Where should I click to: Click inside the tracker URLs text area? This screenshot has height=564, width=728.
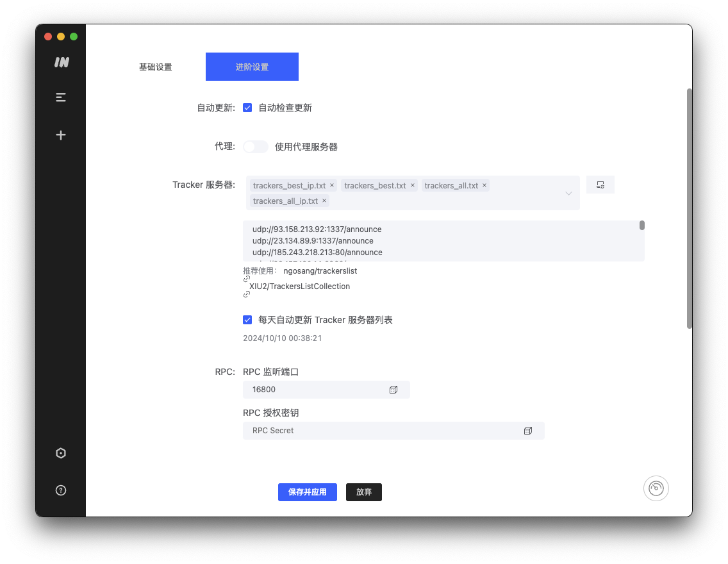coord(444,241)
